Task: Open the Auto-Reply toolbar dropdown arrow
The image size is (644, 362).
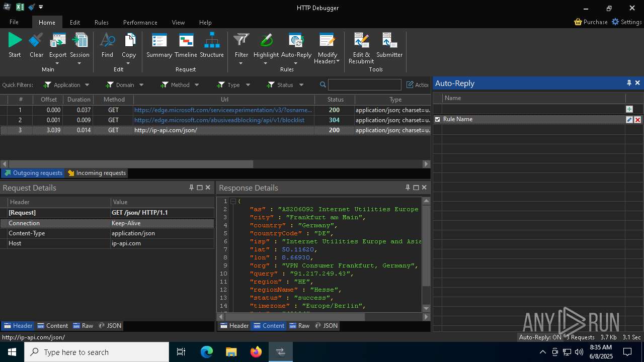Action: tap(296, 63)
